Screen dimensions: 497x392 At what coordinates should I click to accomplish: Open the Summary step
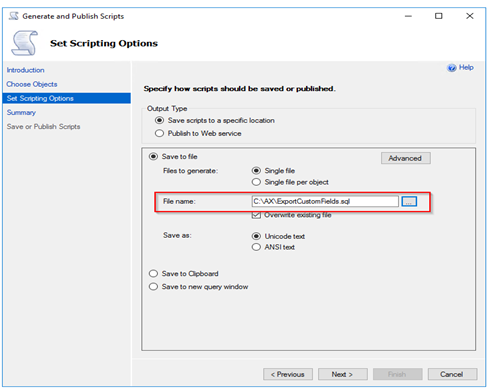tap(21, 112)
